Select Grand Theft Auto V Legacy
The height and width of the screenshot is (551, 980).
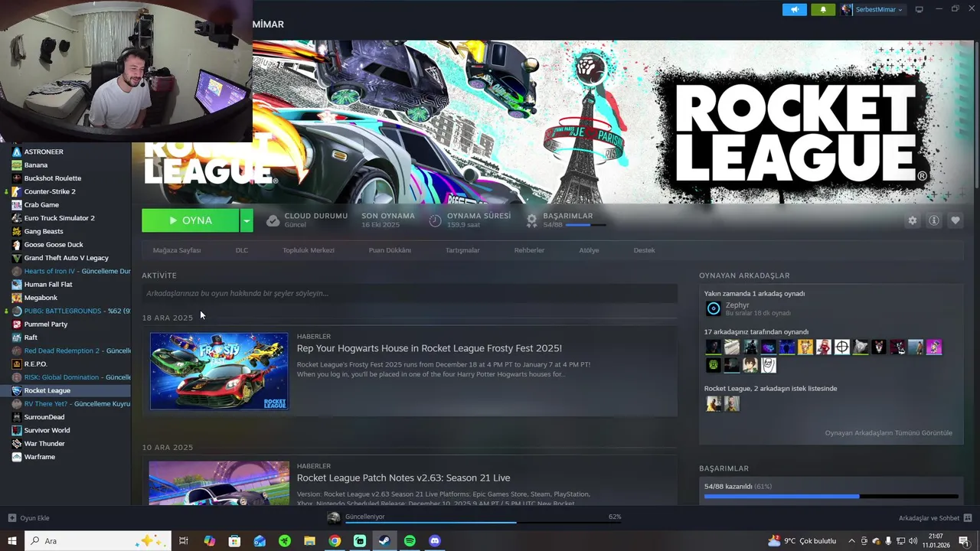pos(66,258)
